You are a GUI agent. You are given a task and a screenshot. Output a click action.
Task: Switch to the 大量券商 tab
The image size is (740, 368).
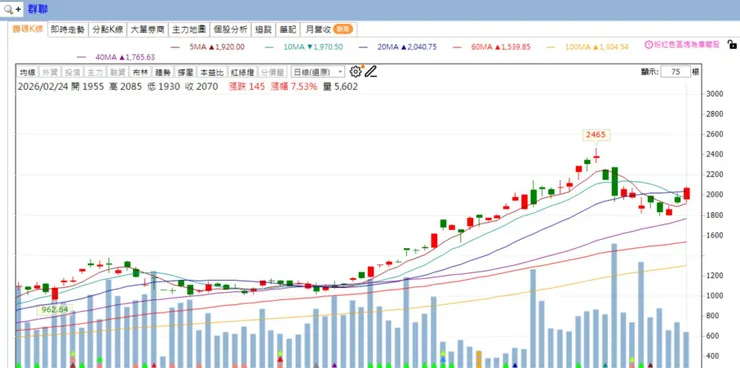click(147, 29)
